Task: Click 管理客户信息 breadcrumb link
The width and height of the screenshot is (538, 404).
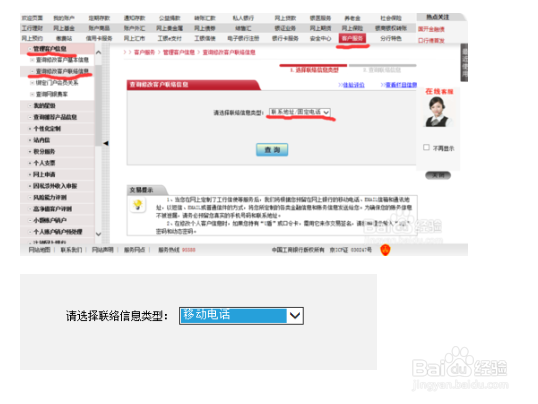Action: pyautogui.click(x=179, y=52)
